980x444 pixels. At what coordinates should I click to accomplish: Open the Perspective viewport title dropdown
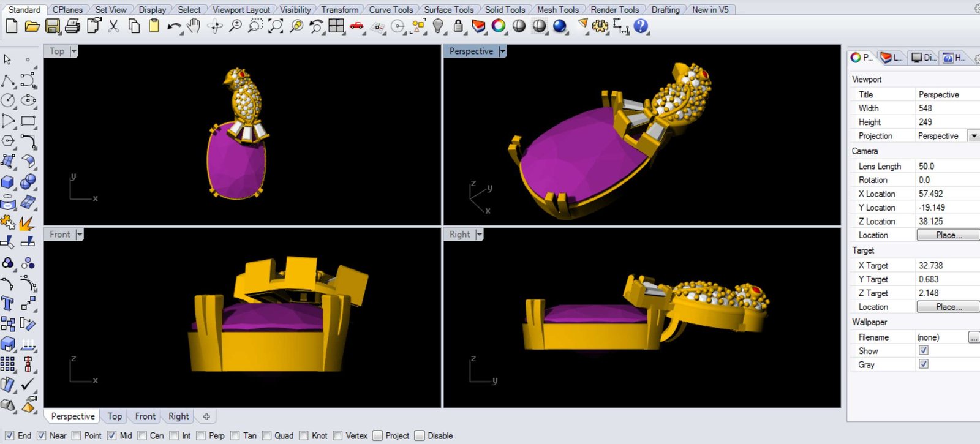[x=502, y=51]
